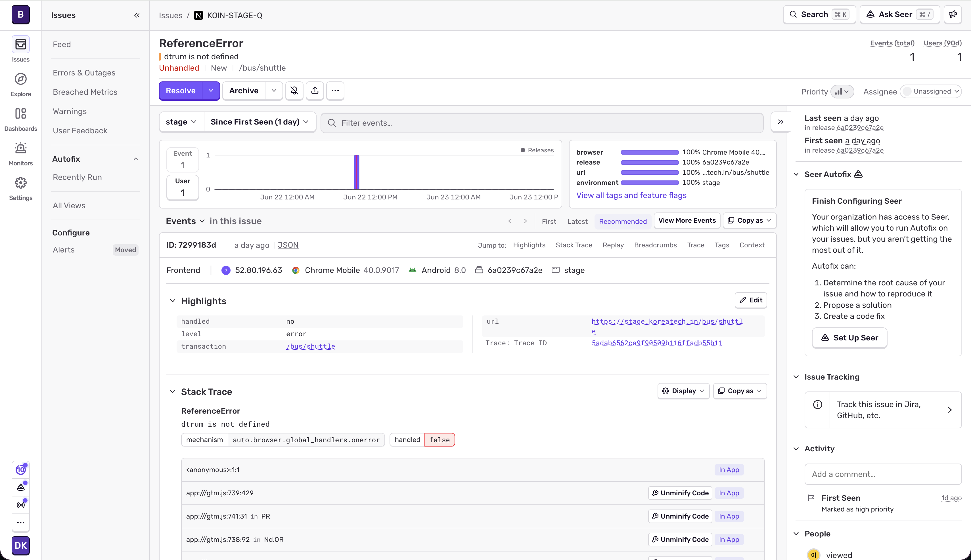Open the Archive dropdown arrow

click(x=274, y=91)
